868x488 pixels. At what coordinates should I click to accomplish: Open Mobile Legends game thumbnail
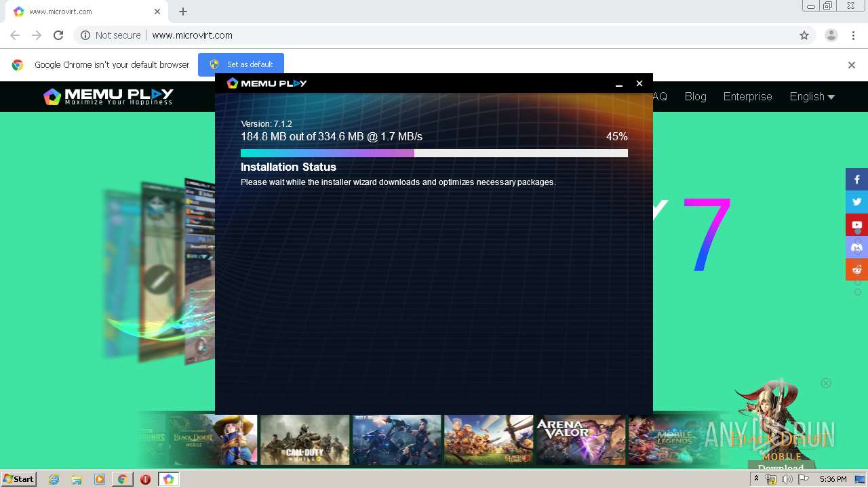click(x=673, y=440)
